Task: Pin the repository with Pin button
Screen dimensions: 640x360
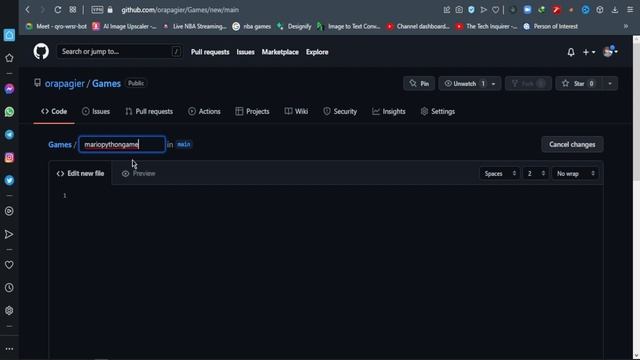Action: click(x=419, y=84)
